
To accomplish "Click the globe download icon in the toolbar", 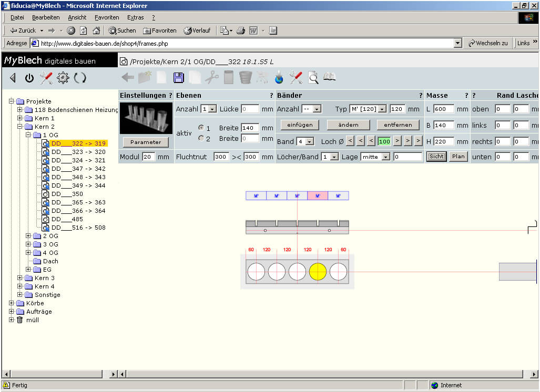I will pyautogui.click(x=279, y=78).
